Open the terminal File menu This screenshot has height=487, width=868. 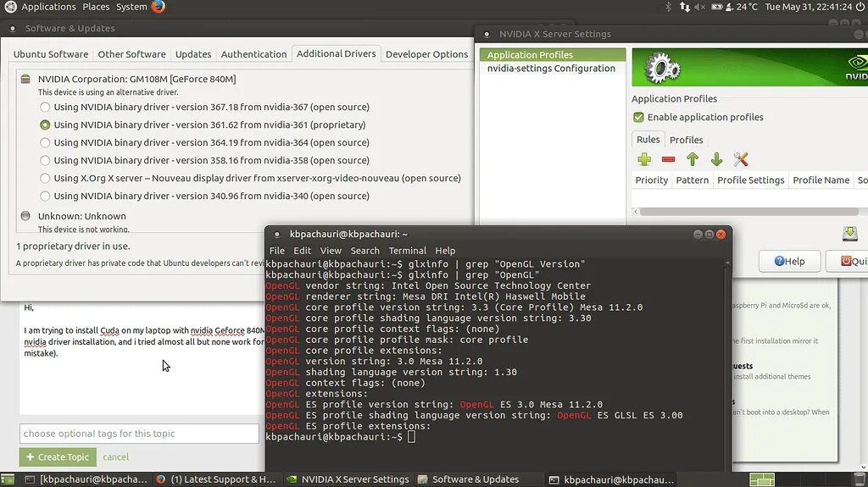coord(277,250)
